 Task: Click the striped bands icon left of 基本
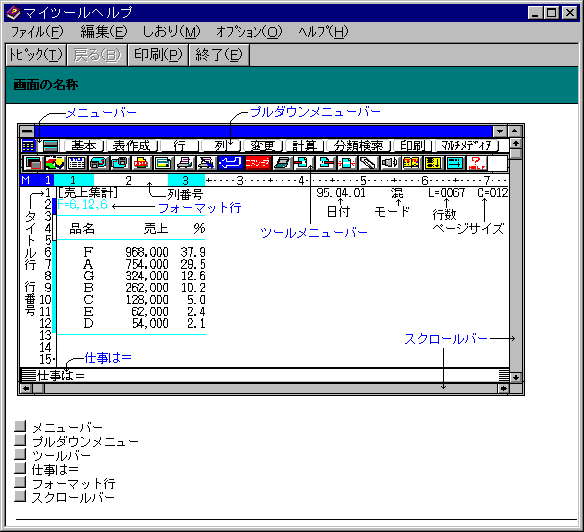[50, 146]
